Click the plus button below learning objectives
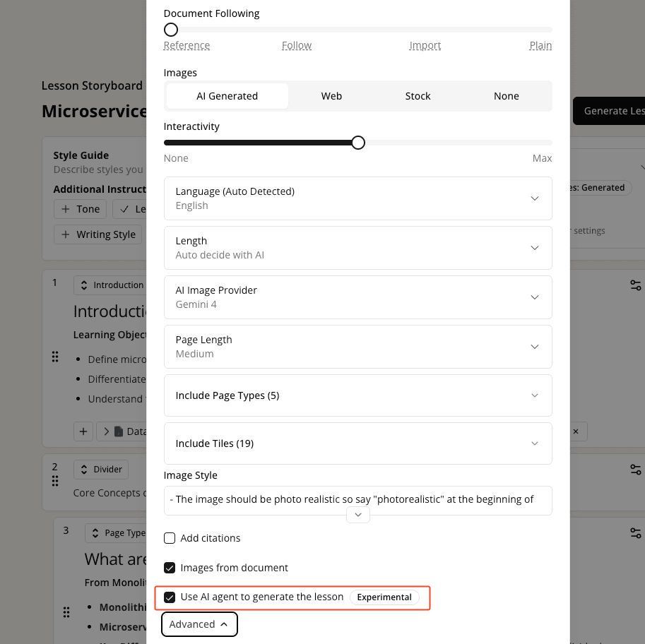645x644 pixels. 83,431
